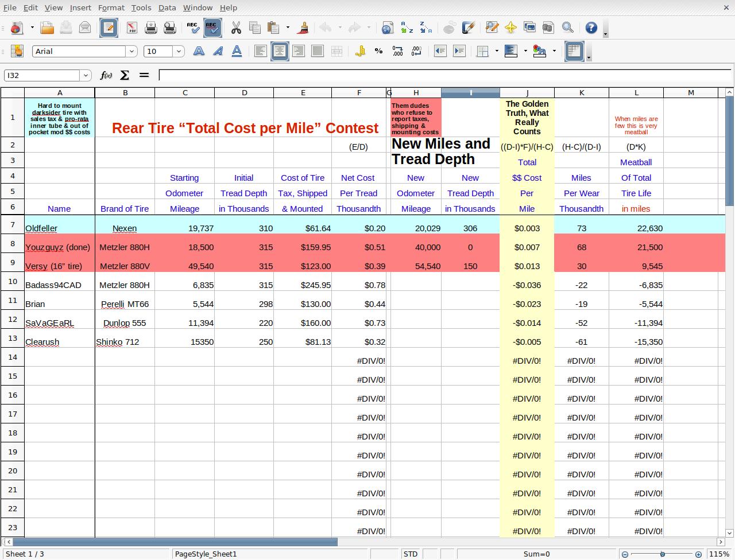
Task: Apply percent number format
Action: 378,51
